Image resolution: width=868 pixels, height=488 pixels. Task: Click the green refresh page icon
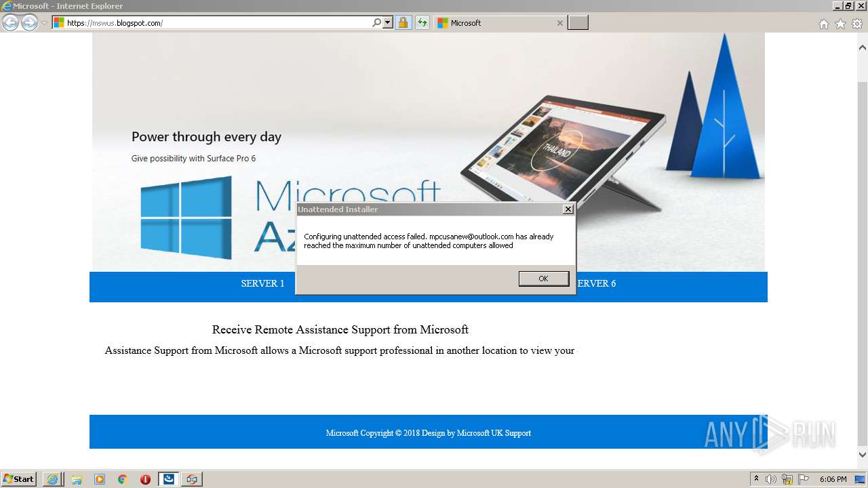[422, 22]
